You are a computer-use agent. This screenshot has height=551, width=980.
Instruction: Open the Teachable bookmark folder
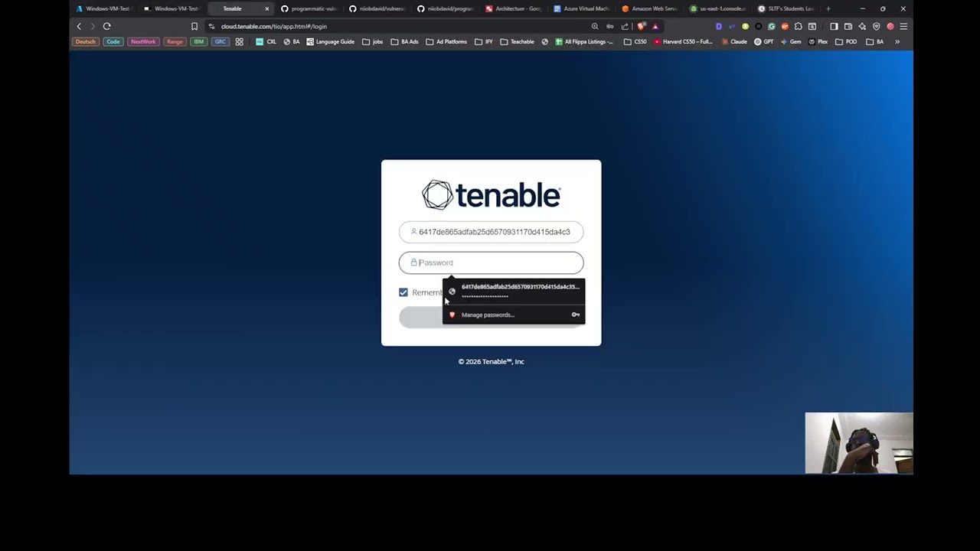517,41
